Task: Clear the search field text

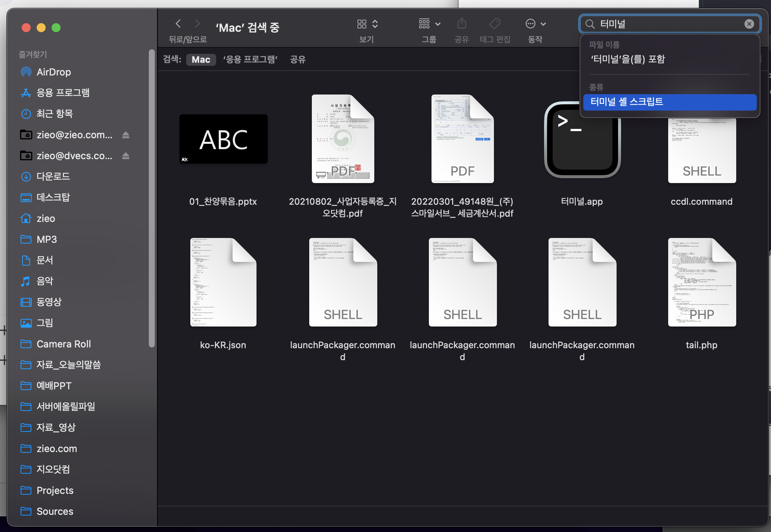Action: tap(749, 24)
